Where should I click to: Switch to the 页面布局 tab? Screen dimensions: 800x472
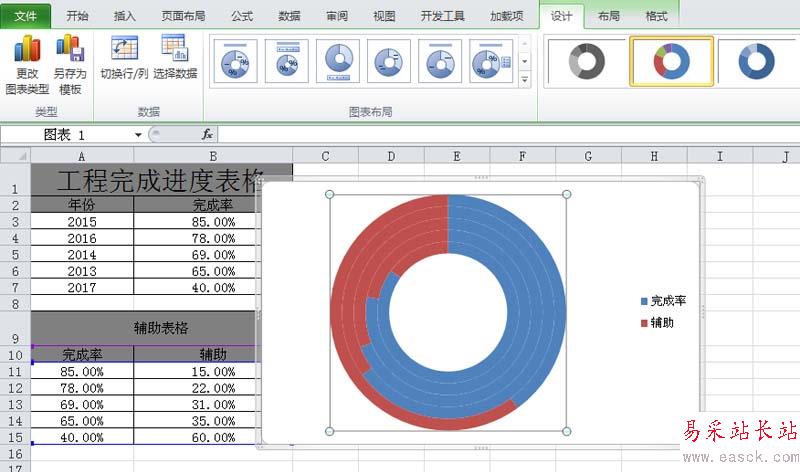pos(183,16)
